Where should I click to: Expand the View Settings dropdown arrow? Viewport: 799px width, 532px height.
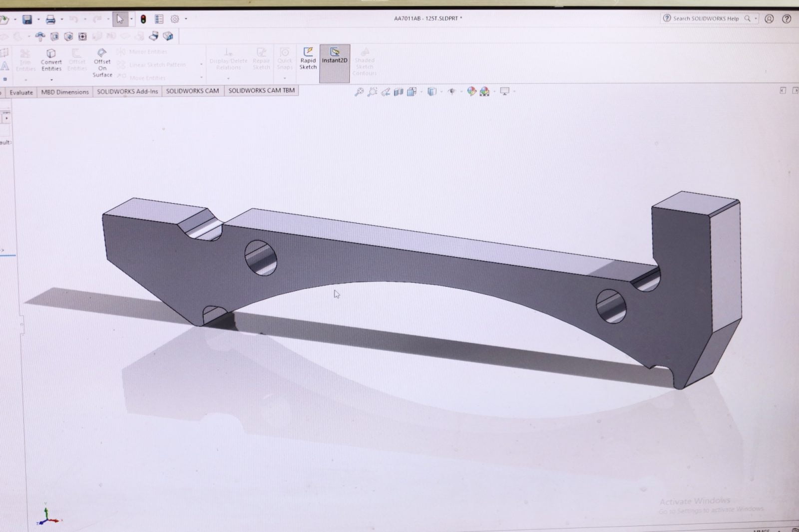(x=514, y=91)
